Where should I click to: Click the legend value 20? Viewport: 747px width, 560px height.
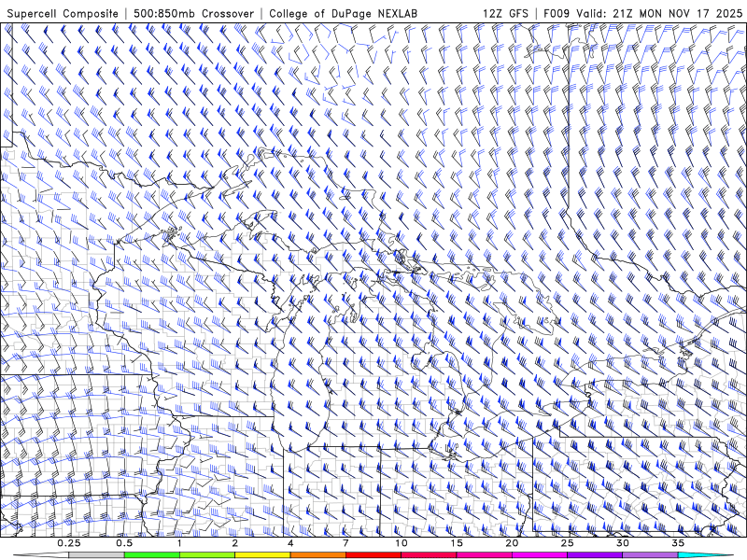tap(512, 543)
